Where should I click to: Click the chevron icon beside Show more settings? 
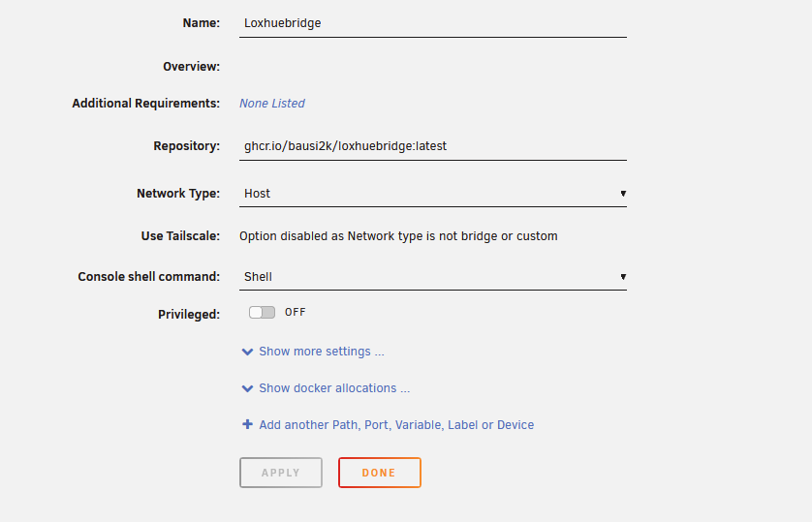tap(247, 352)
